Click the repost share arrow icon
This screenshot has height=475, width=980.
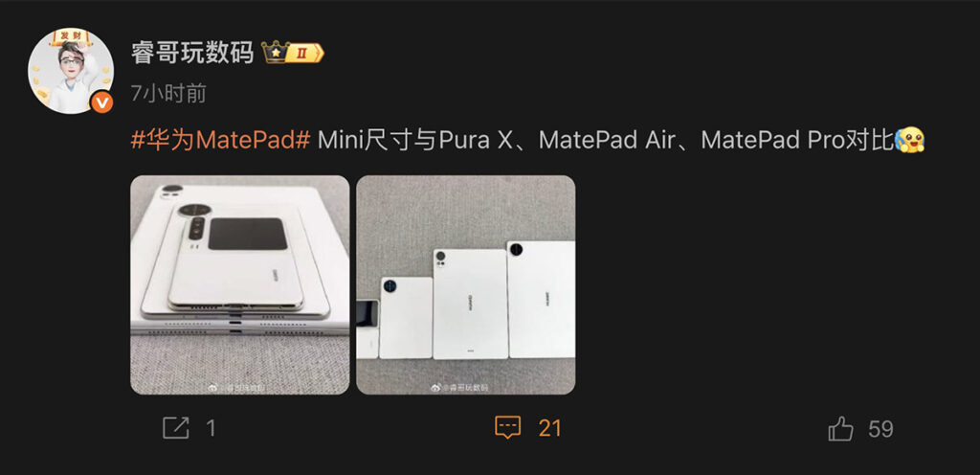point(176,428)
